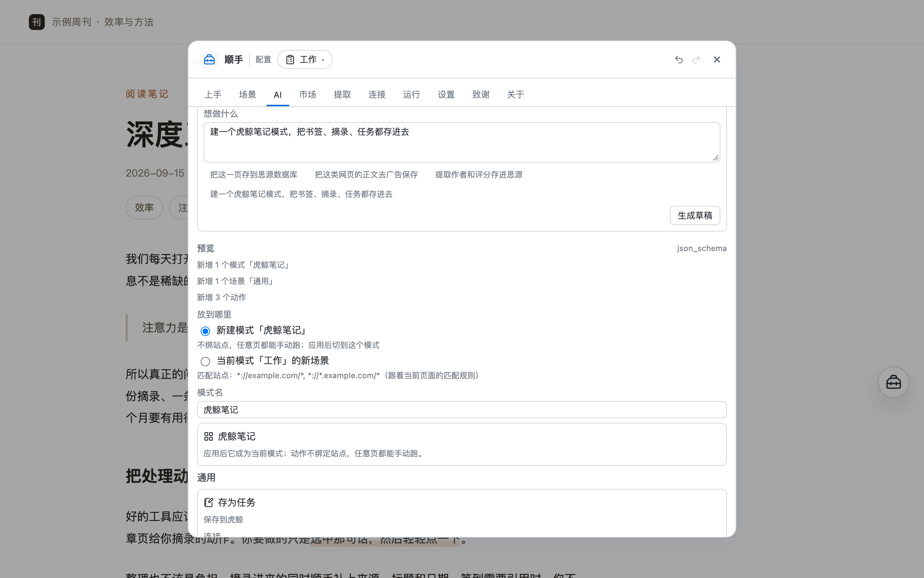Switch to the 上手 tab
This screenshot has width=924, height=578.
[x=213, y=94]
